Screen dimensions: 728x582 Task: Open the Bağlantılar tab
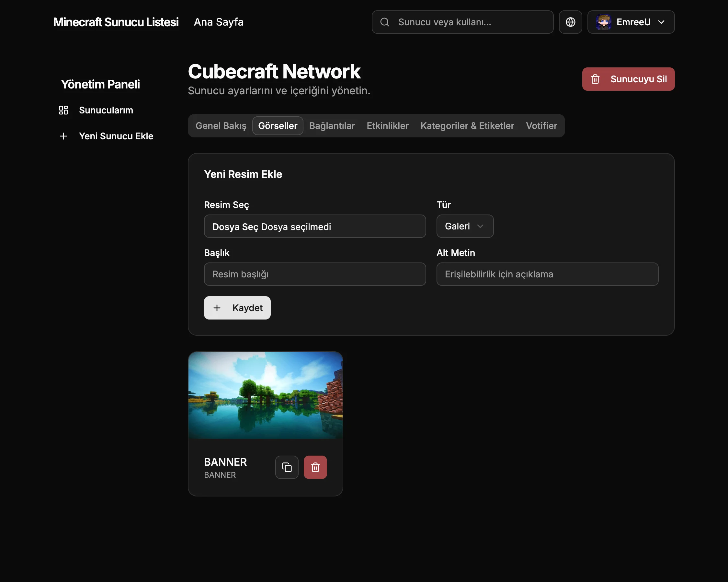point(332,126)
